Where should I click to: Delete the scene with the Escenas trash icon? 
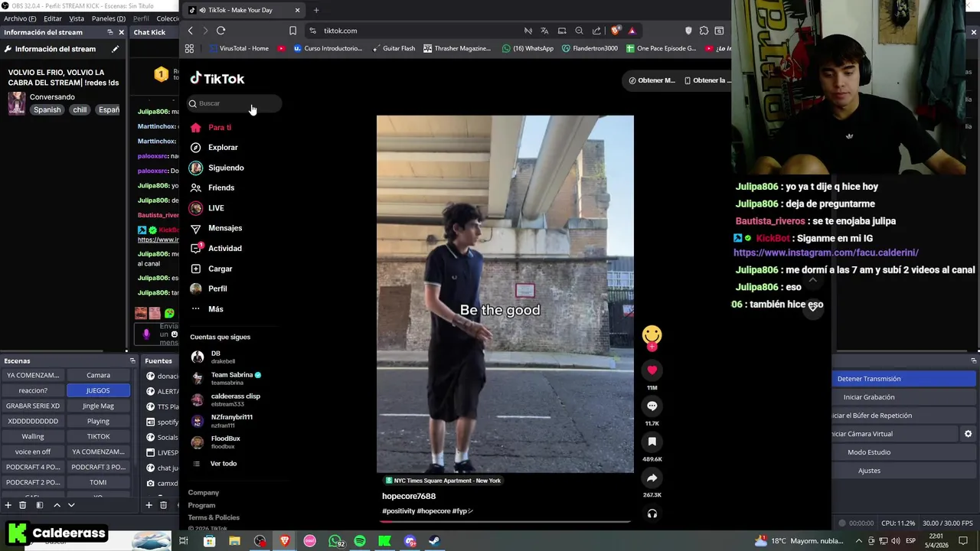(22, 505)
